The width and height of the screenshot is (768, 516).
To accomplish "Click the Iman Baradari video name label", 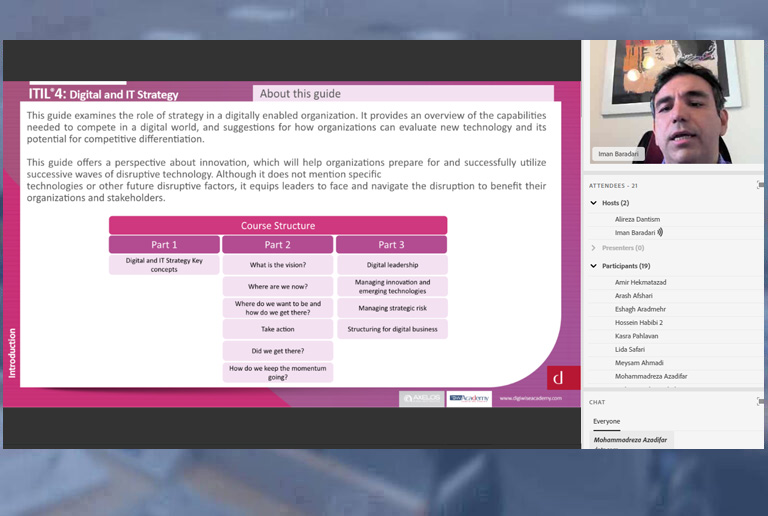I will coord(617,154).
